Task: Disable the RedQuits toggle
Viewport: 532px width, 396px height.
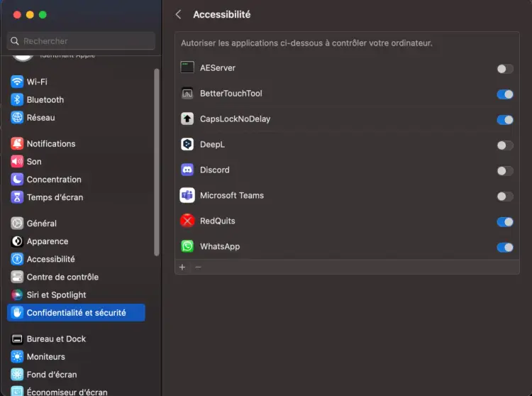Action: (x=505, y=222)
